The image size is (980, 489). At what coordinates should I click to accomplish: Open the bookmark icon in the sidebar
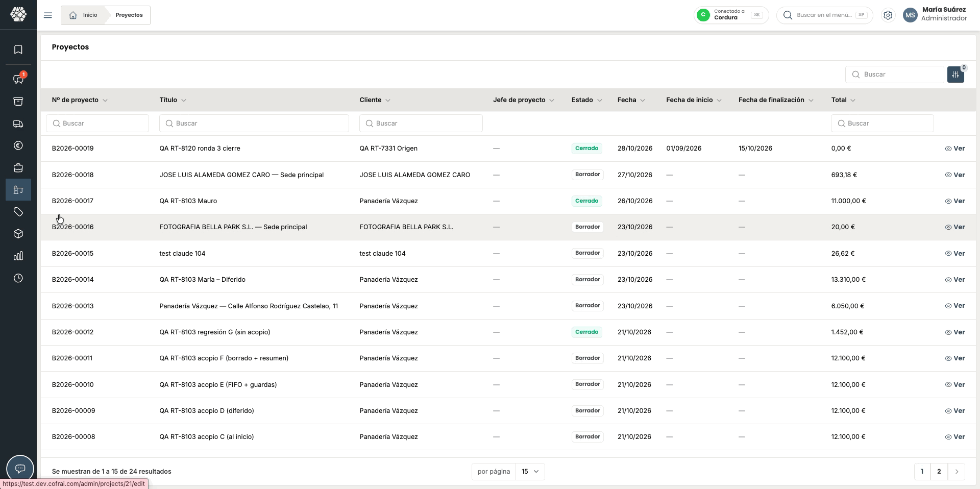(x=18, y=50)
